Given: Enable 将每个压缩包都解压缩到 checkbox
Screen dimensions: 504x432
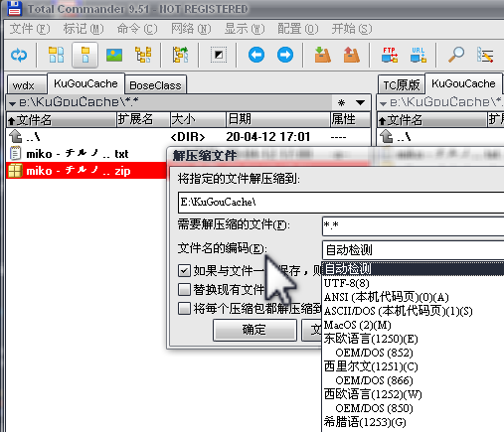Looking at the screenshot, I should 184,308.
